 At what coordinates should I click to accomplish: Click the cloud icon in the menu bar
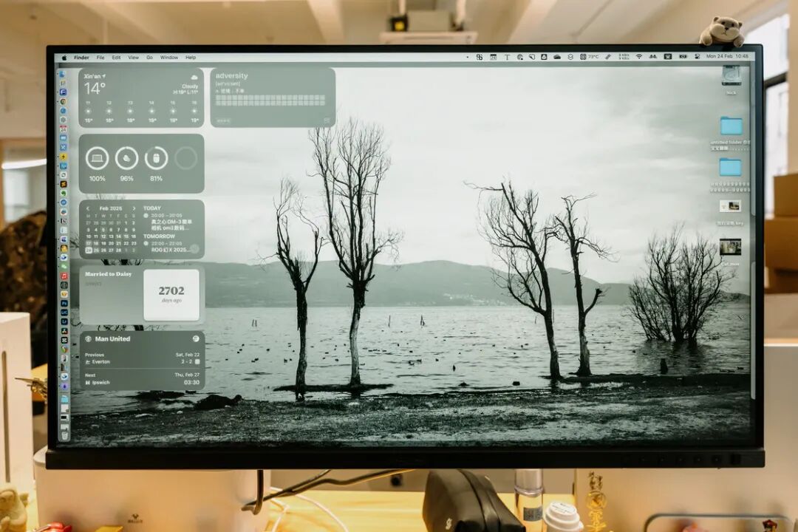pos(557,57)
